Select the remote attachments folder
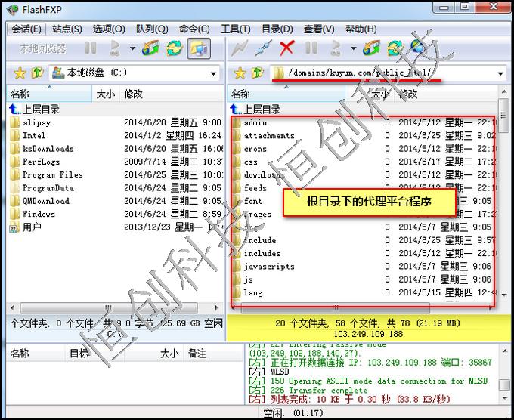The height and width of the screenshot is (420, 514). [263, 136]
